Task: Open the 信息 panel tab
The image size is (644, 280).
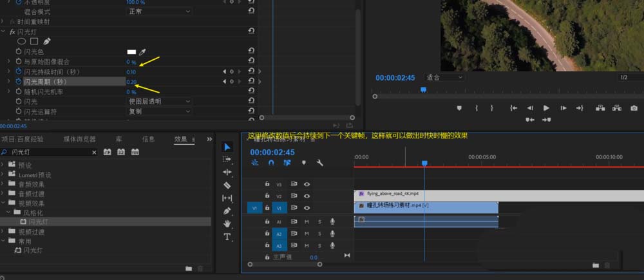Action: tap(148, 139)
